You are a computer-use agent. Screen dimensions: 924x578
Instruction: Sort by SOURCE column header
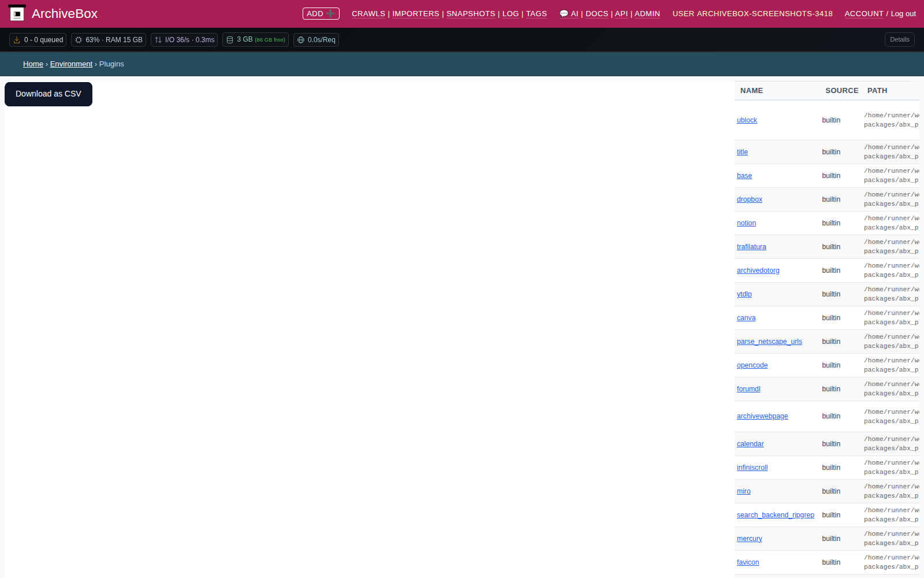click(842, 91)
